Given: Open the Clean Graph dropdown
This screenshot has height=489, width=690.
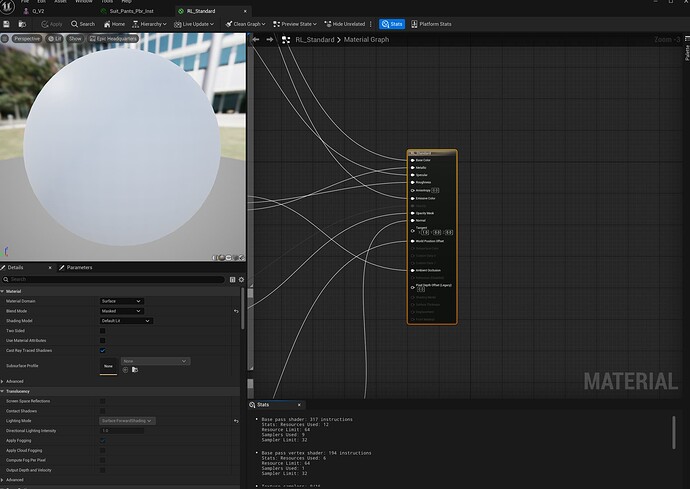Looking at the screenshot, I should pyautogui.click(x=245, y=24).
